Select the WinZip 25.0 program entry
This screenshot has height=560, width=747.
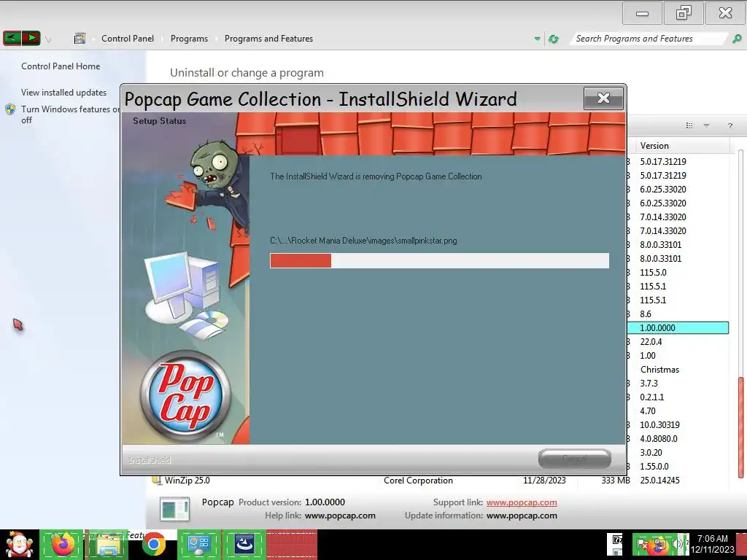pyautogui.click(x=187, y=480)
